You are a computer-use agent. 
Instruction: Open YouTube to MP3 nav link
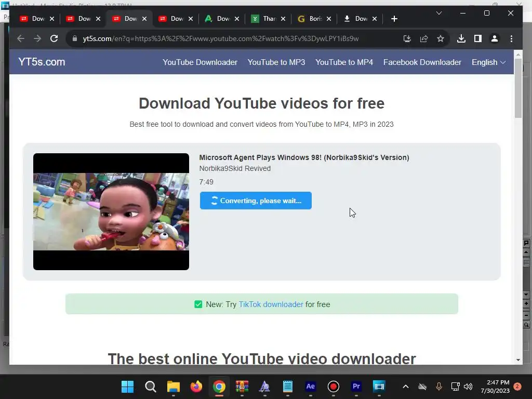[276, 62]
